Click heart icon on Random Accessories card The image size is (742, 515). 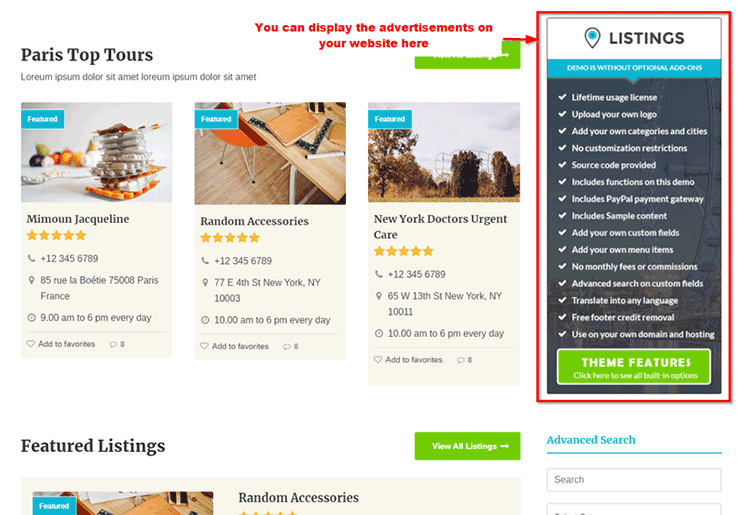click(x=204, y=346)
